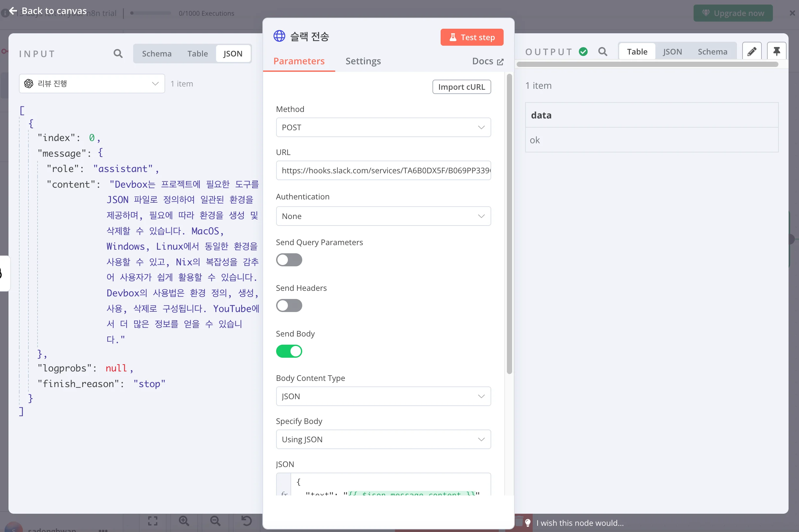Click the Import cURL button

click(462, 87)
